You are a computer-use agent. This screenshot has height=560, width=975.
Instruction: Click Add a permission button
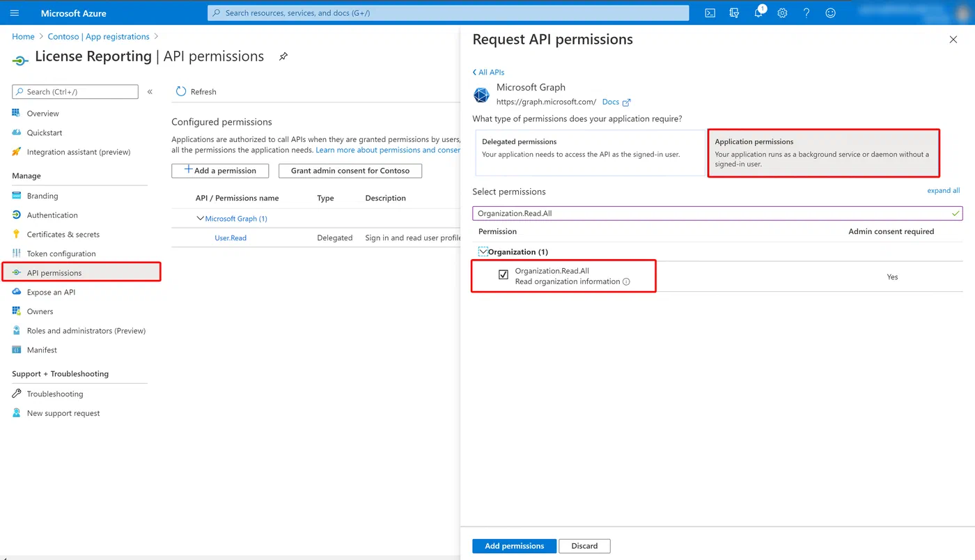tap(220, 171)
